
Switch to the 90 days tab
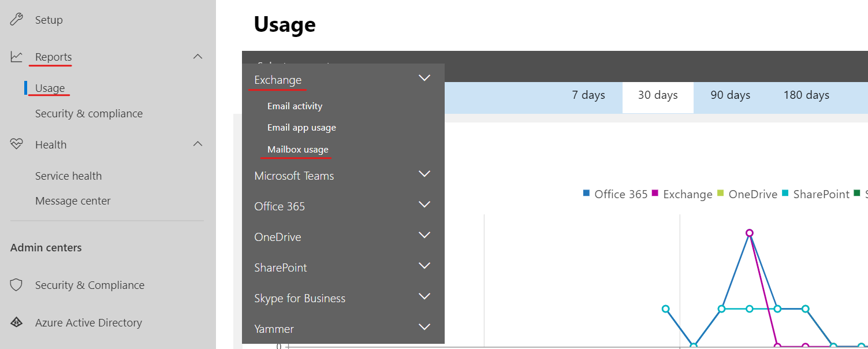[730, 95]
